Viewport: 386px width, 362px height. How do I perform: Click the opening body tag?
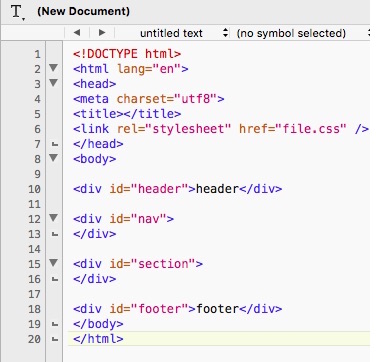pos(95,159)
